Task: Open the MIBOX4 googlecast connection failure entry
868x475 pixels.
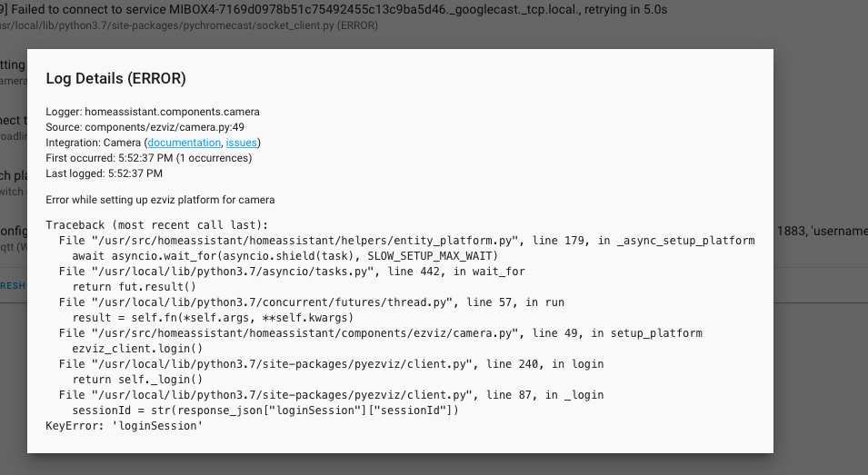Action: click(x=334, y=9)
